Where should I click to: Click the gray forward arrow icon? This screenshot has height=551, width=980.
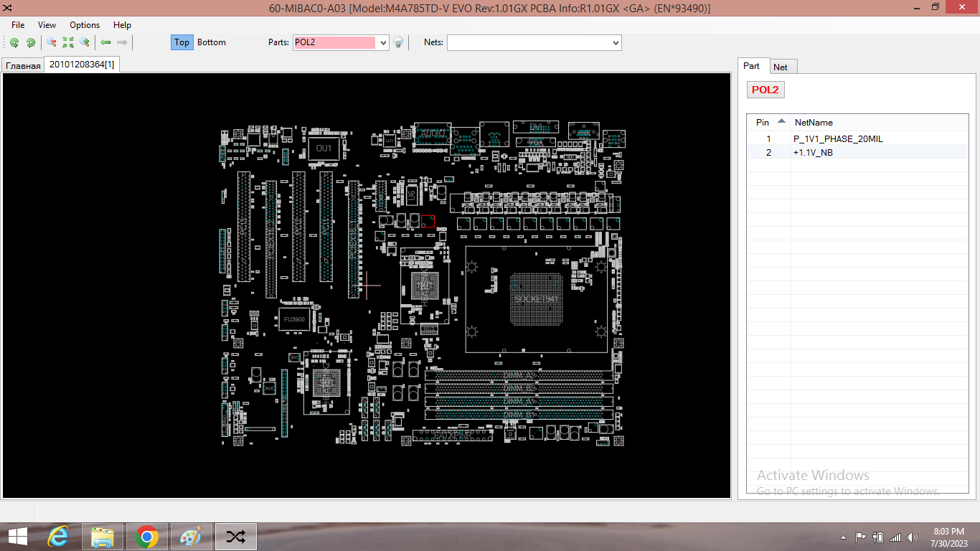click(122, 43)
